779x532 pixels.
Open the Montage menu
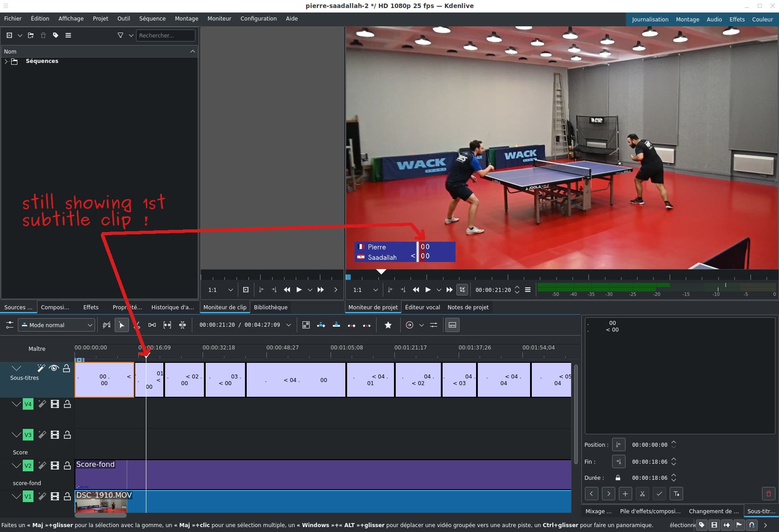(186, 19)
